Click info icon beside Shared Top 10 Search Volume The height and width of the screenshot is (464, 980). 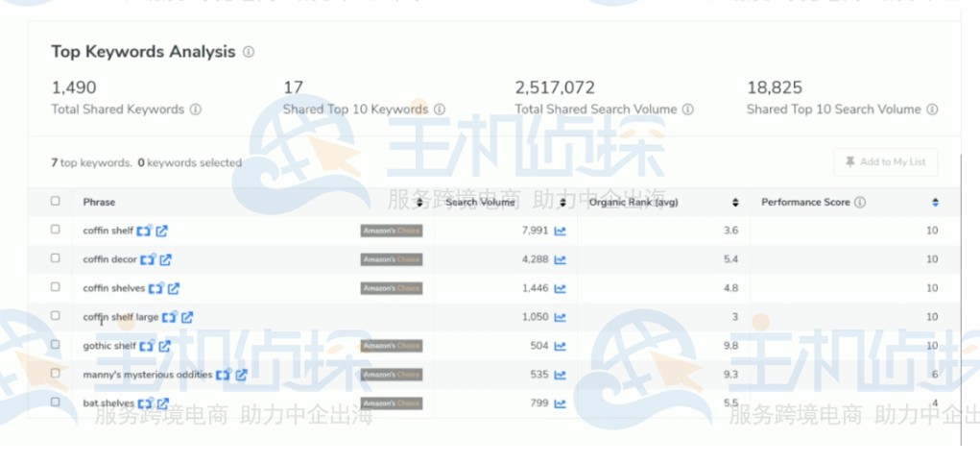(x=932, y=110)
